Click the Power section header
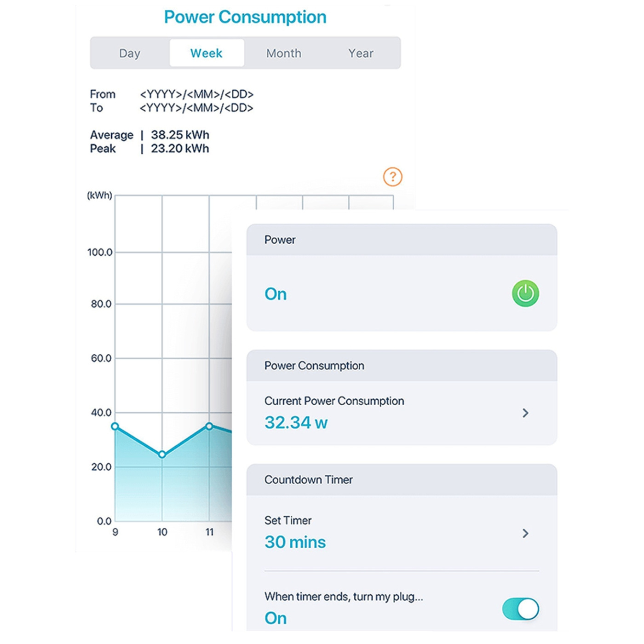 click(280, 240)
